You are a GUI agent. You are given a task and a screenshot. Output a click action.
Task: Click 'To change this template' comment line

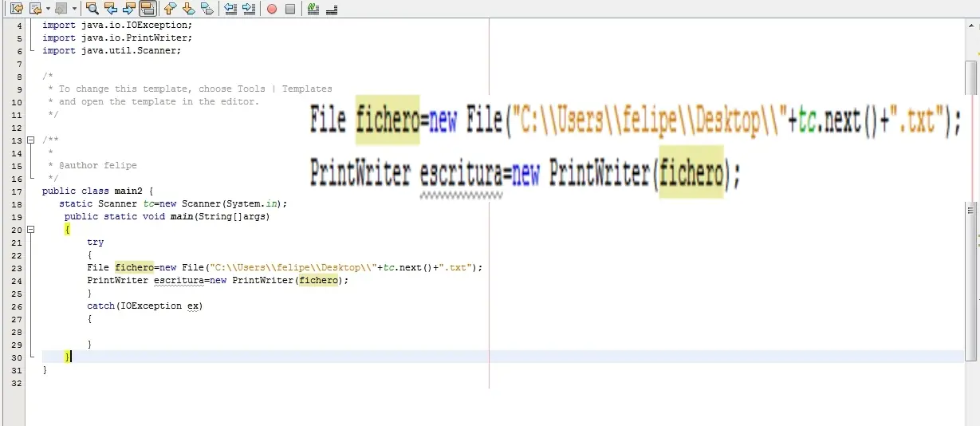(190, 89)
